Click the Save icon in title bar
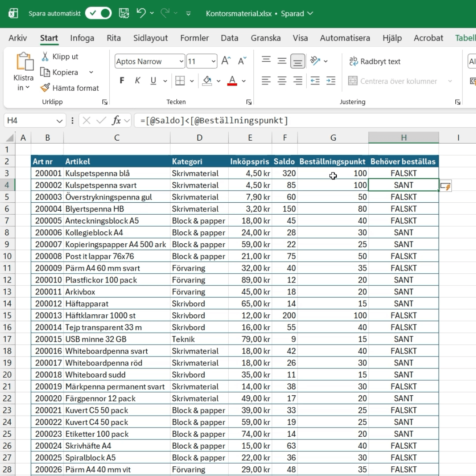The image size is (476, 476). point(125,13)
